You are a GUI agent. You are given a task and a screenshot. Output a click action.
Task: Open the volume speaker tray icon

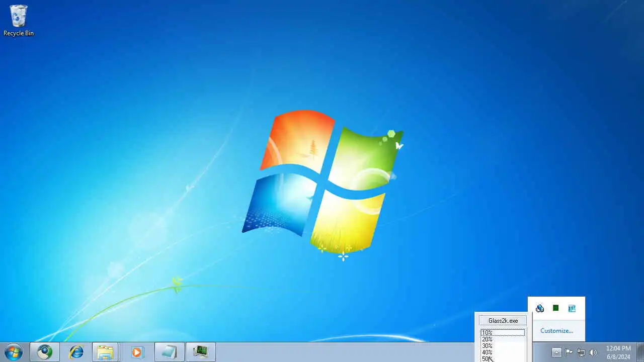tap(593, 352)
